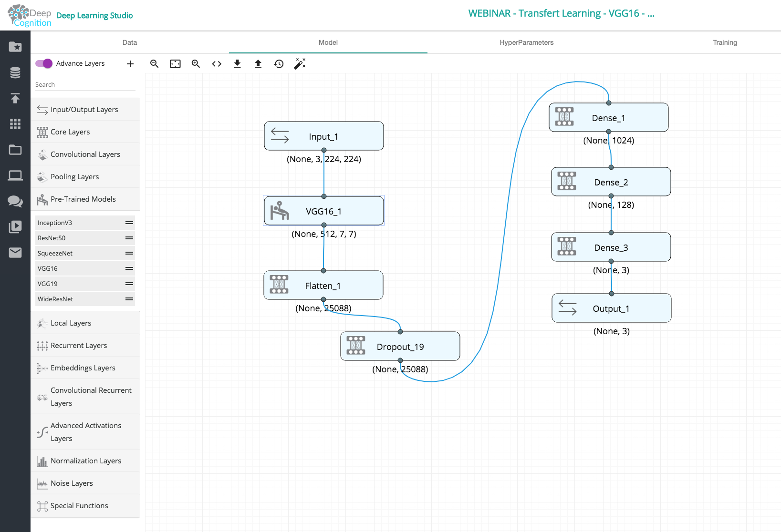Screen dimensions: 781x532
Task: Toggle the Advance Layers switch
Action: pyautogui.click(x=44, y=63)
